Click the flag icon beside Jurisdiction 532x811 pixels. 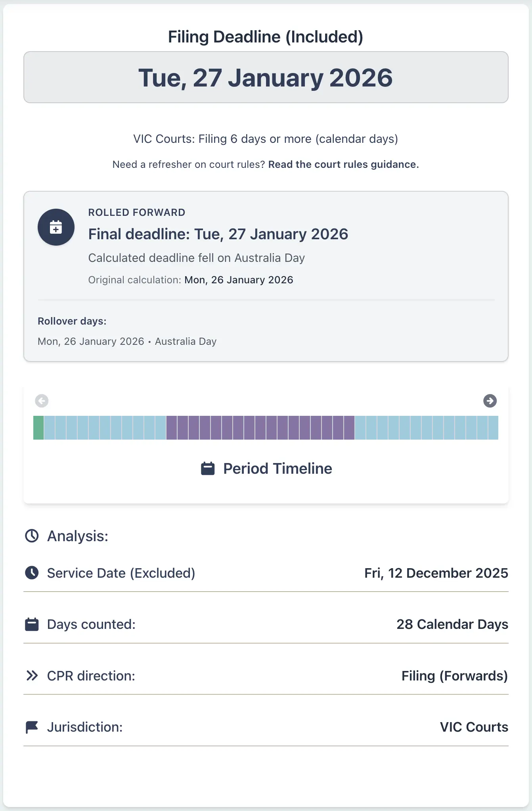coord(32,727)
